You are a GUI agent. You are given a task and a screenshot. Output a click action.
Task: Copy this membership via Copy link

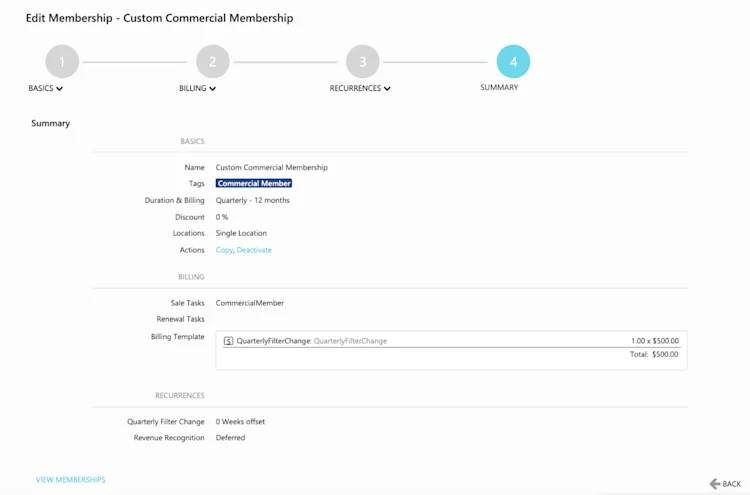(x=224, y=250)
